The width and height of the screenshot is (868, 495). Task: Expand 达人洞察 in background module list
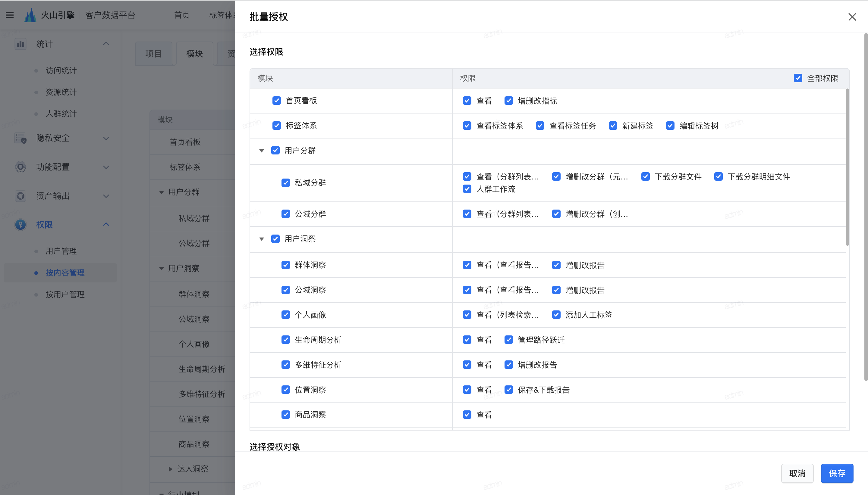tap(171, 469)
